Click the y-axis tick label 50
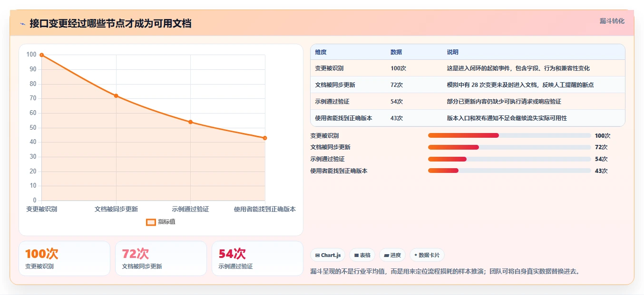The height and width of the screenshot is (295, 644). [x=32, y=128]
